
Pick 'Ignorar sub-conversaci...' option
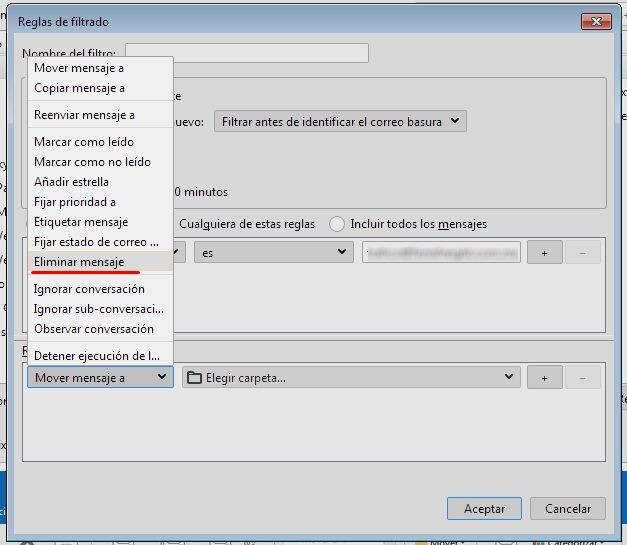click(100, 309)
